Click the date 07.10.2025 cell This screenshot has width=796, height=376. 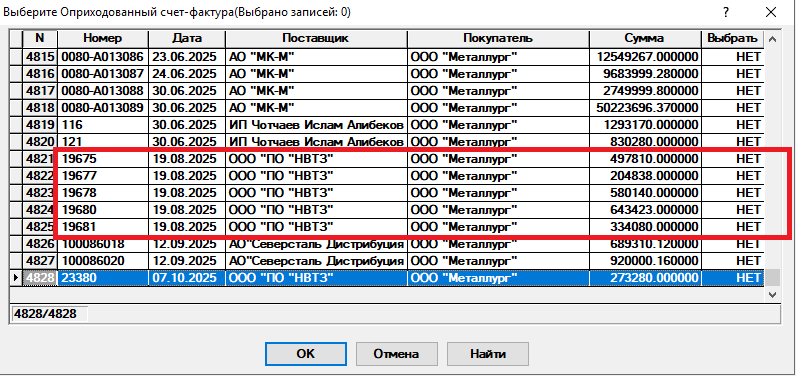(187, 278)
